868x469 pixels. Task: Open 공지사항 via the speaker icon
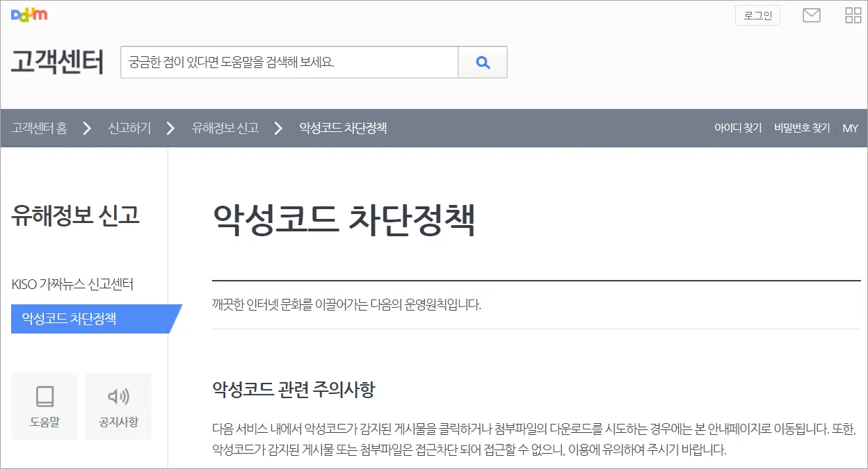(x=118, y=406)
